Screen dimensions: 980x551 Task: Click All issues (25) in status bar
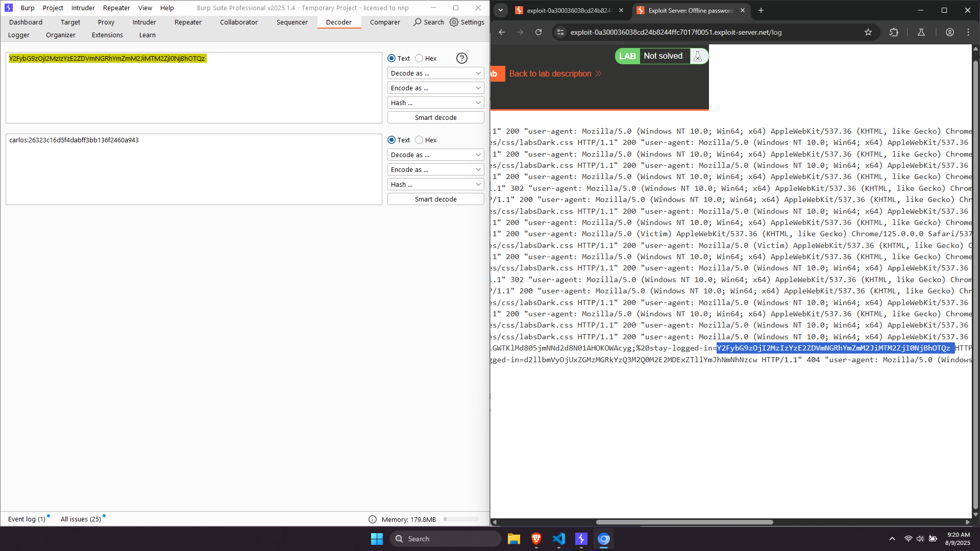point(81,519)
